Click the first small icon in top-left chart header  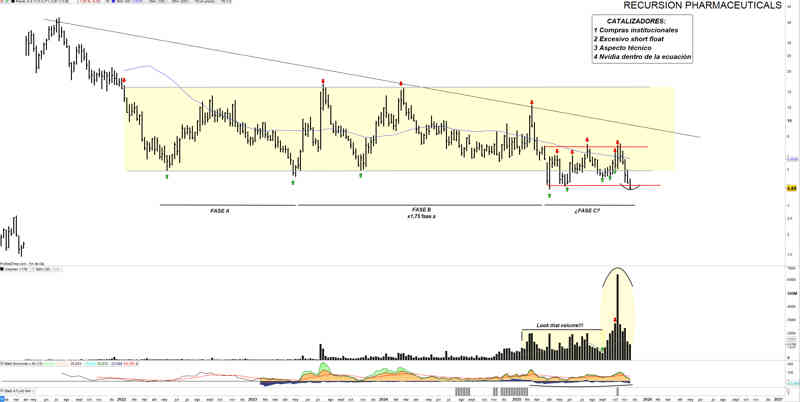(x=4, y=4)
